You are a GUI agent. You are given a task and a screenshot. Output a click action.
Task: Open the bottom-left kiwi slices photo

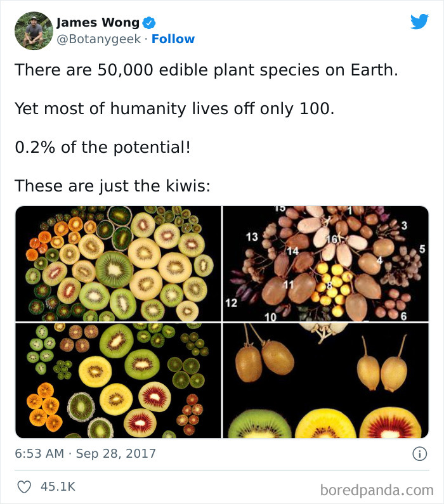coord(118,380)
